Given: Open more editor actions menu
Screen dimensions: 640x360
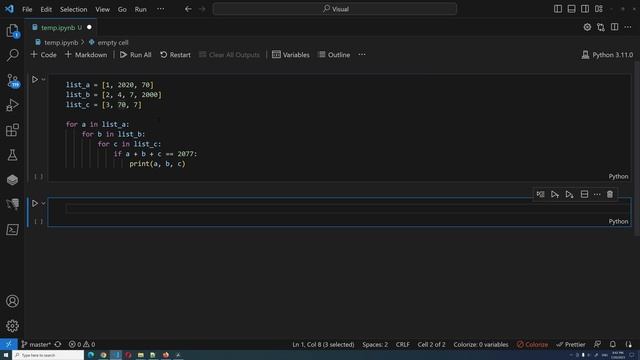Looking at the screenshot, I should [628, 27].
